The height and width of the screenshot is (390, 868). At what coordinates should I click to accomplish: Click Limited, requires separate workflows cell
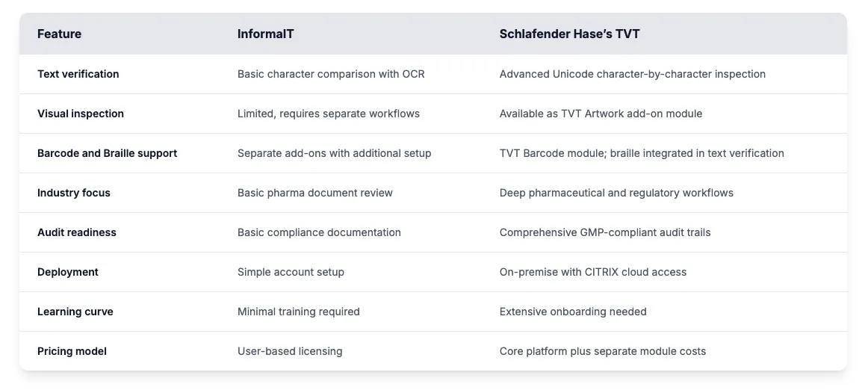tap(329, 114)
